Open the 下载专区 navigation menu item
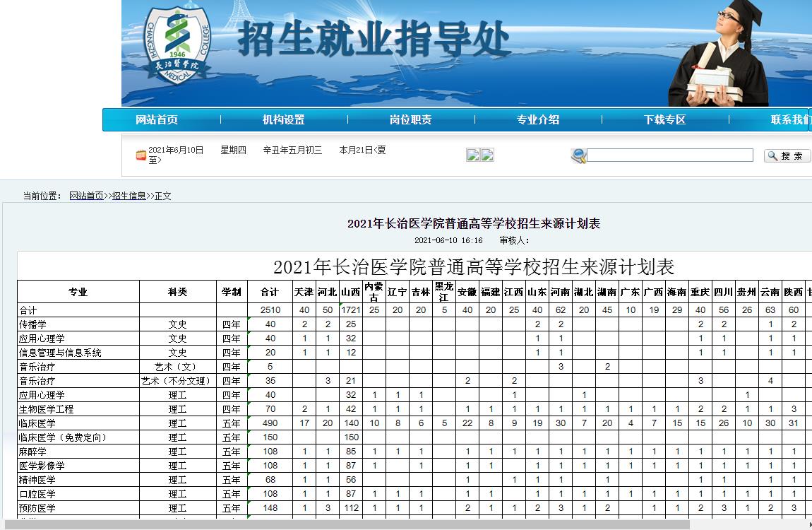Image resolution: width=812 pixels, height=530 pixels. point(665,120)
